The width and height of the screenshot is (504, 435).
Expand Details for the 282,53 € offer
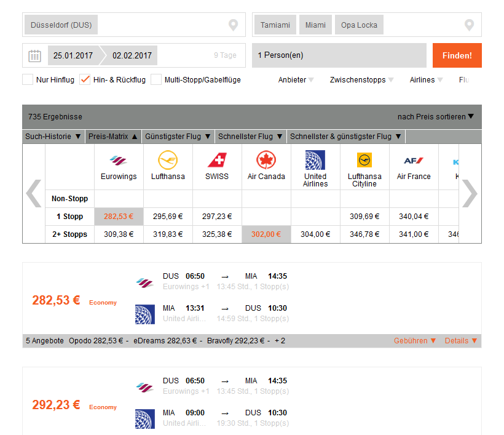click(x=460, y=341)
